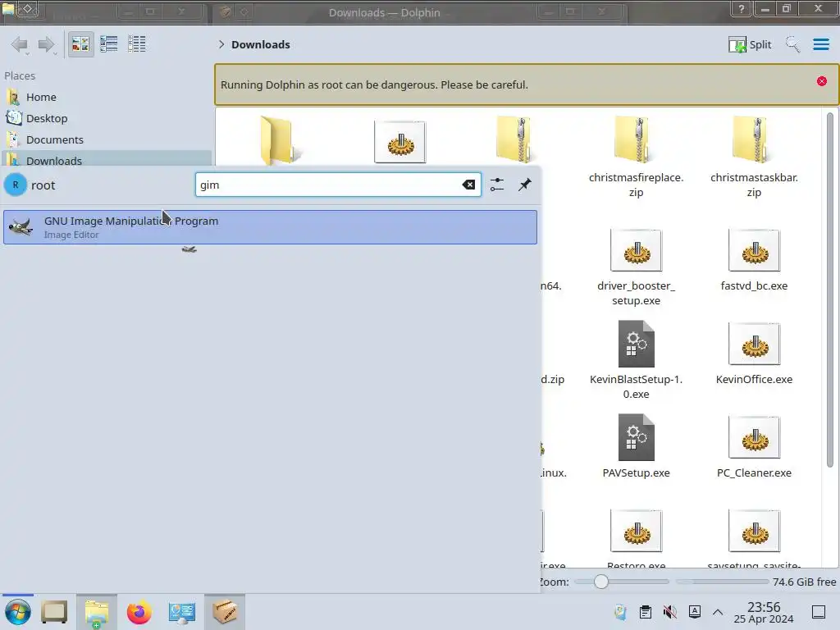Pin the application launcher open

click(x=524, y=185)
